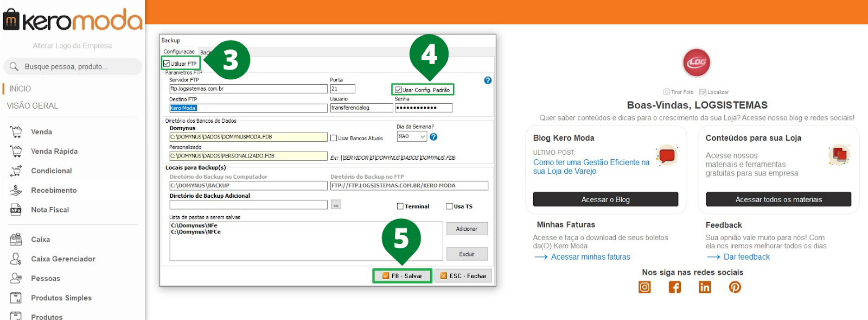Toggle the Utilizar FTP checkbox
868x320 pixels.
(x=167, y=64)
